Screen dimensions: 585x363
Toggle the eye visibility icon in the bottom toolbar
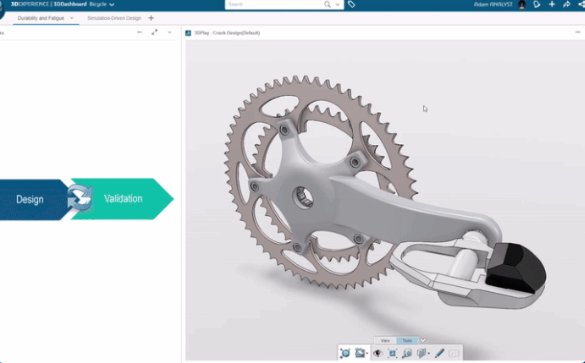378,353
